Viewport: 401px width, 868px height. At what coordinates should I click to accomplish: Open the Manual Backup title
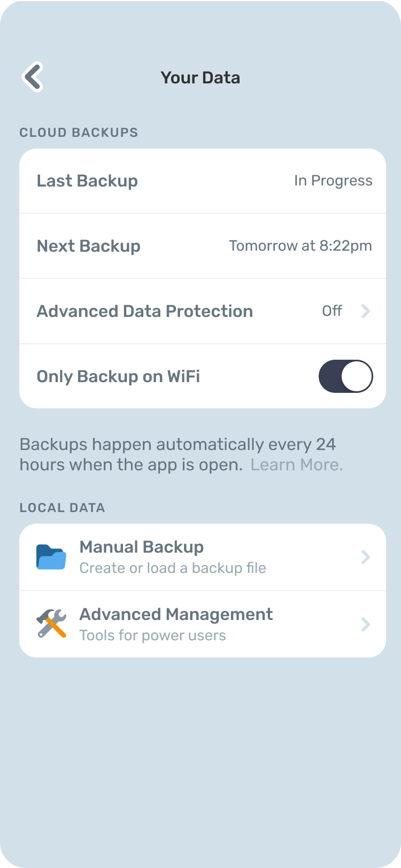coord(142,547)
